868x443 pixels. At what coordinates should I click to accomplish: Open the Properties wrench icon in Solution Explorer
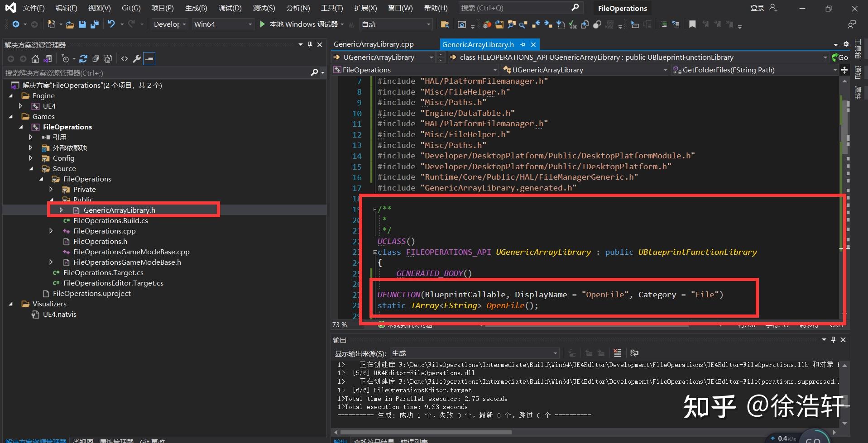coord(137,58)
